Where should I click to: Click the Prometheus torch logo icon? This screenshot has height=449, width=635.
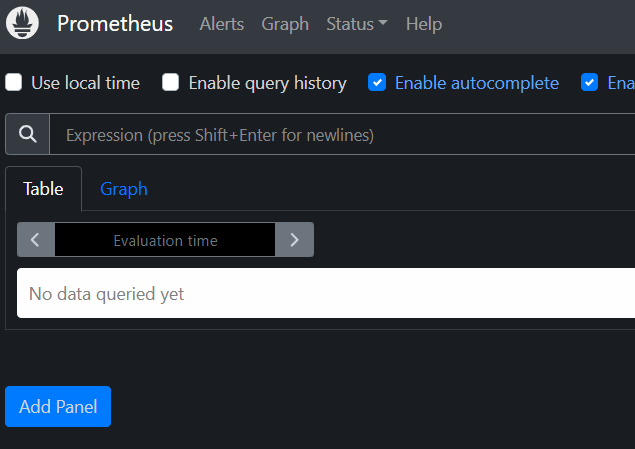point(23,23)
